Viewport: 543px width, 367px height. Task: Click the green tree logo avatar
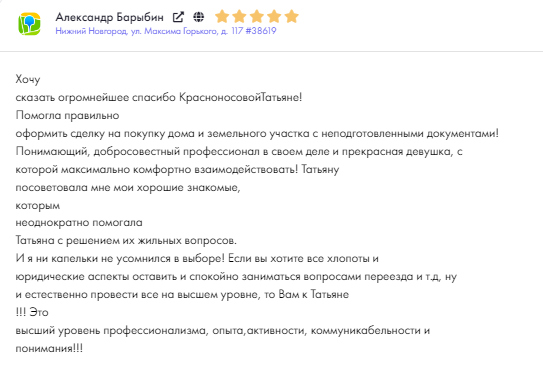pos(29,24)
